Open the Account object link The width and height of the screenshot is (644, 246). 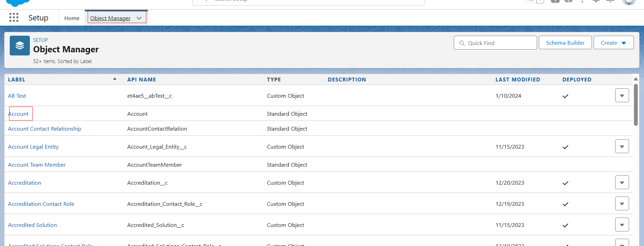[x=18, y=114]
